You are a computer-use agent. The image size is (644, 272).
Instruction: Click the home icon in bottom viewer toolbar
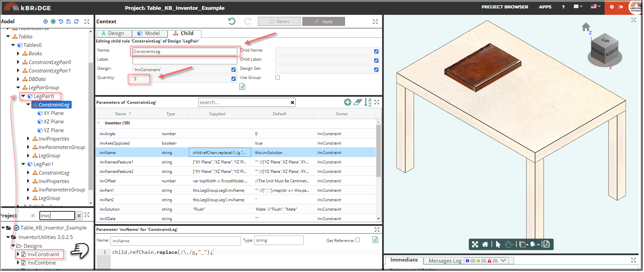485,244
